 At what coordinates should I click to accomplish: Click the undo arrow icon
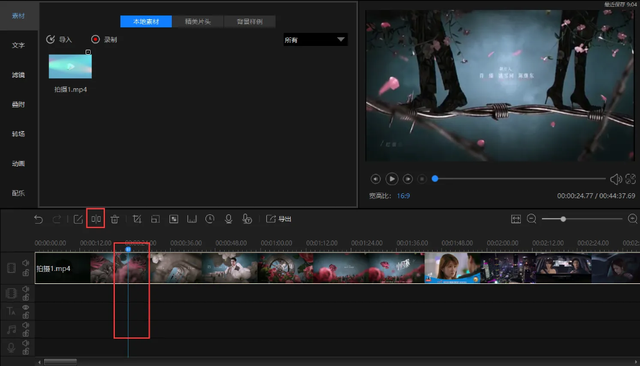(x=38, y=219)
